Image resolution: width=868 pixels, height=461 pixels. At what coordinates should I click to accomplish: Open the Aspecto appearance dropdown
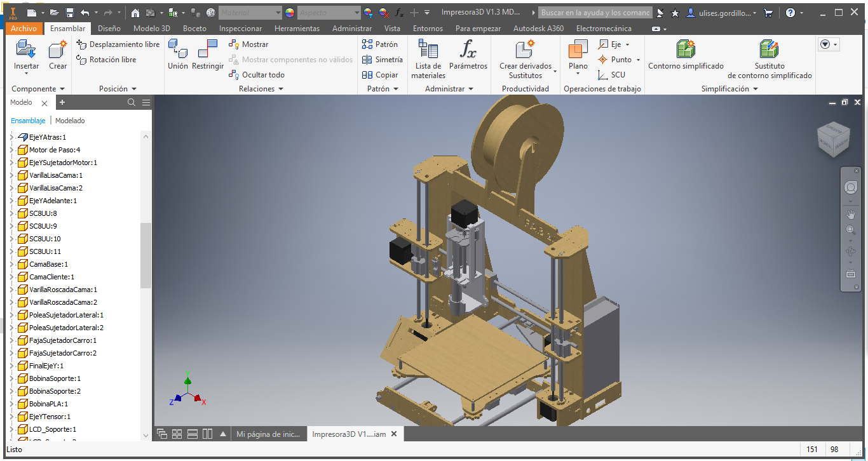[329, 13]
